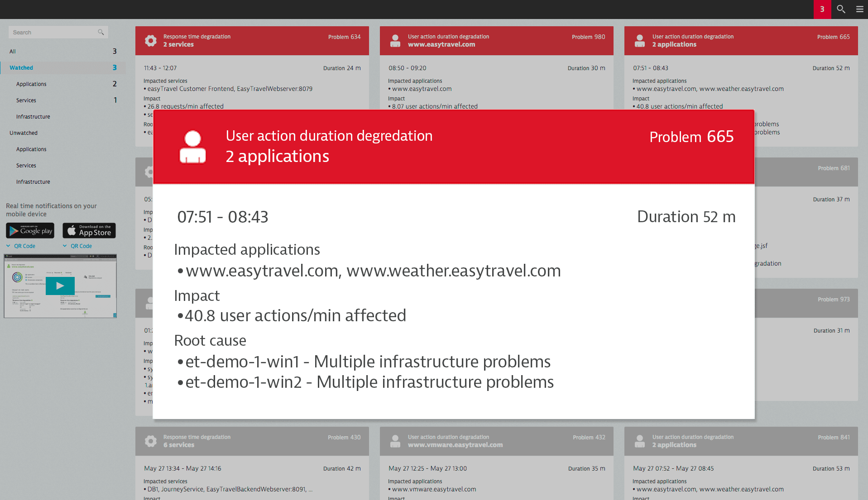Click 'Duration 37 m' on Problem 681
This screenshot has height=500, width=868.
pyautogui.click(x=831, y=199)
